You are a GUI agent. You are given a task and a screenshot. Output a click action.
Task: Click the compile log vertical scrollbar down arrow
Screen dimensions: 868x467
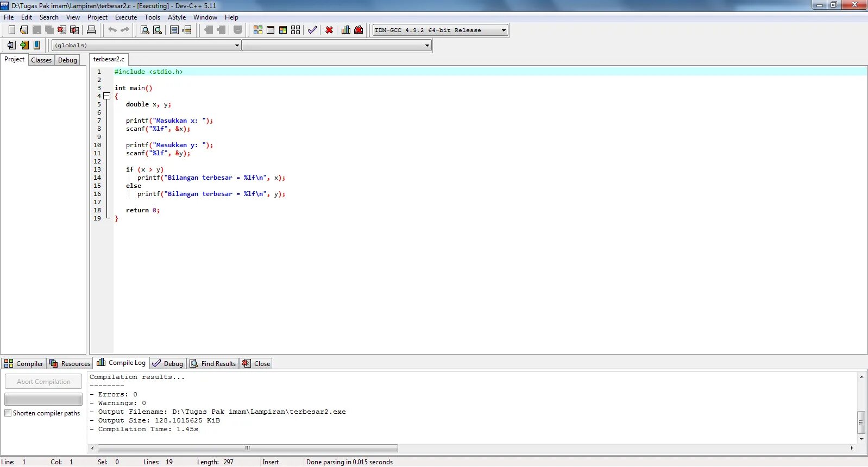click(x=861, y=439)
